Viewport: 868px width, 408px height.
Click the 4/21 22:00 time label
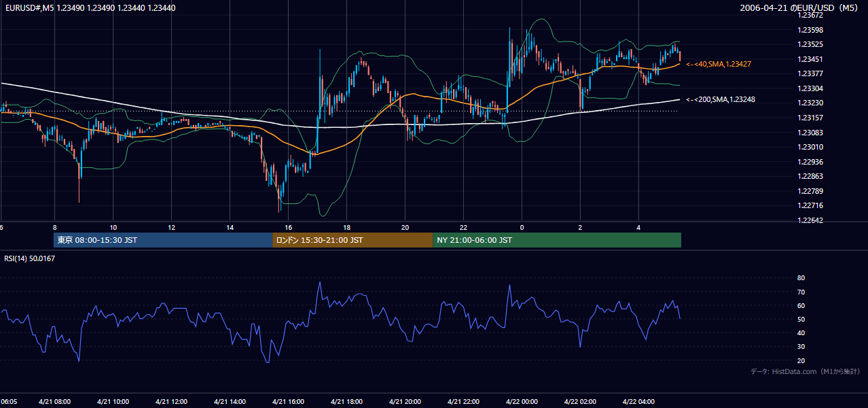pyautogui.click(x=463, y=402)
